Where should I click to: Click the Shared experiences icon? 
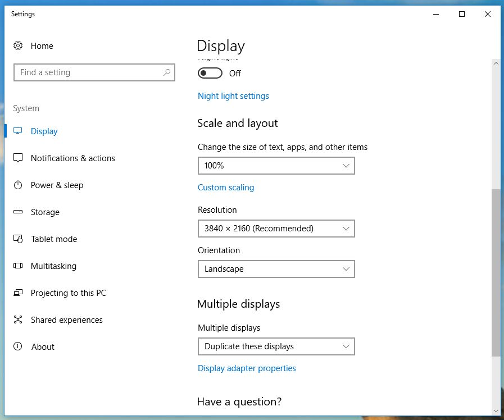point(17,319)
